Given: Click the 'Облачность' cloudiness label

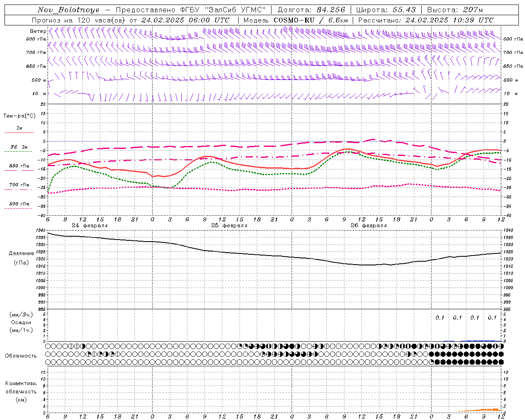Looking at the screenshot, I should pyautogui.click(x=21, y=356).
